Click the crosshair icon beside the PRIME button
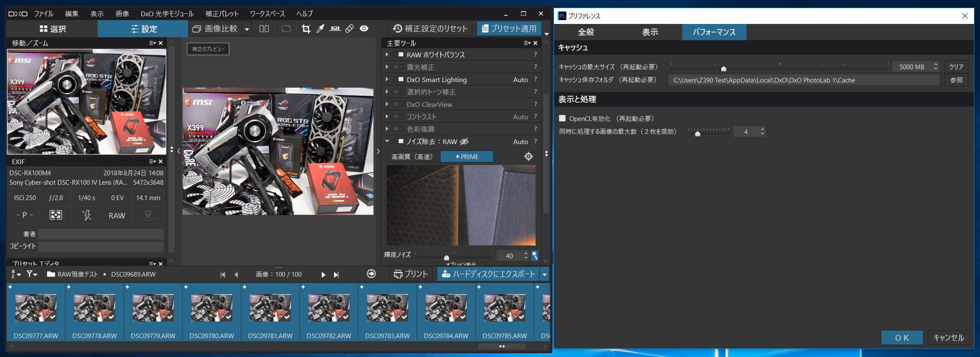This screenshot has width=980, height=357. (x=529, y=156)
